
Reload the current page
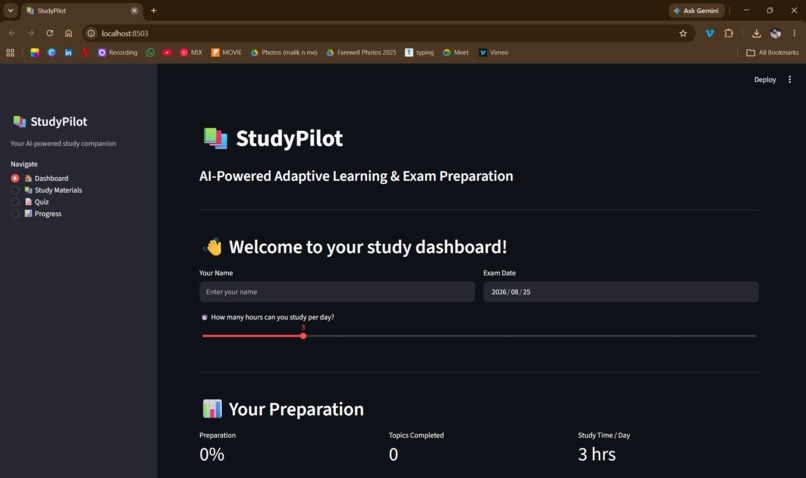click(x=49, y=33)
